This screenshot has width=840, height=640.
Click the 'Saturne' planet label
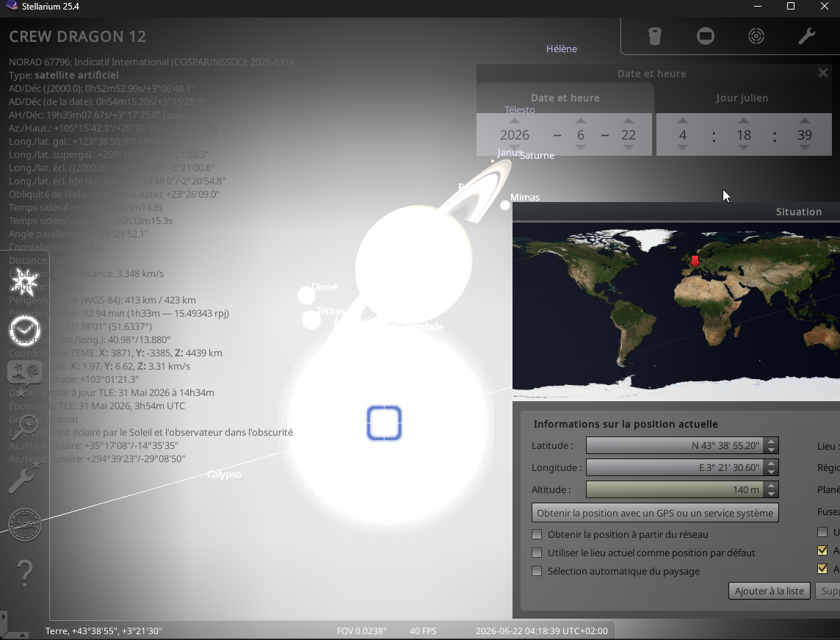pyautogui.click(x=537, y=156)
